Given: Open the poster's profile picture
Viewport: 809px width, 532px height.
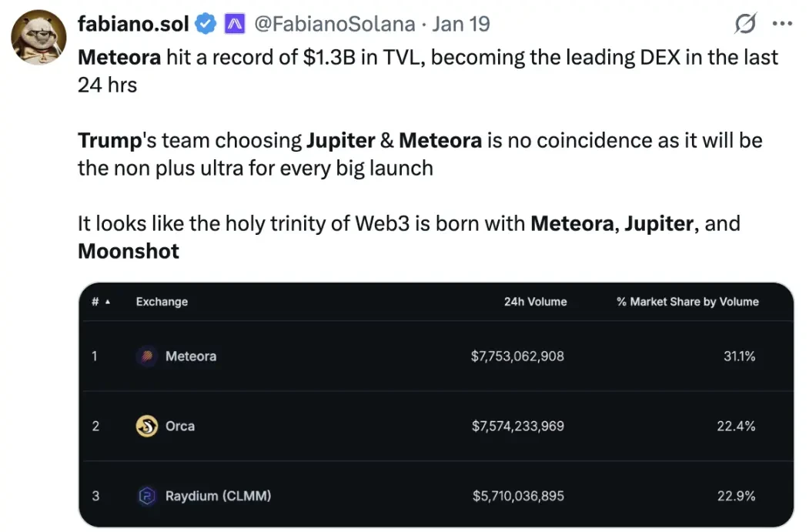Looking at the screenshot, I should tap(38, 29).
